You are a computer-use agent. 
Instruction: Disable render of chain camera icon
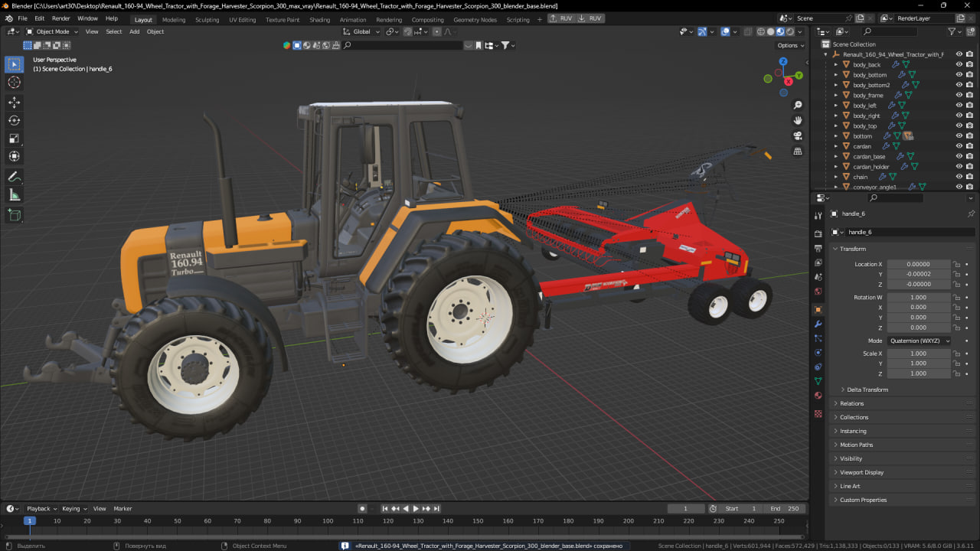click(969, 177)
